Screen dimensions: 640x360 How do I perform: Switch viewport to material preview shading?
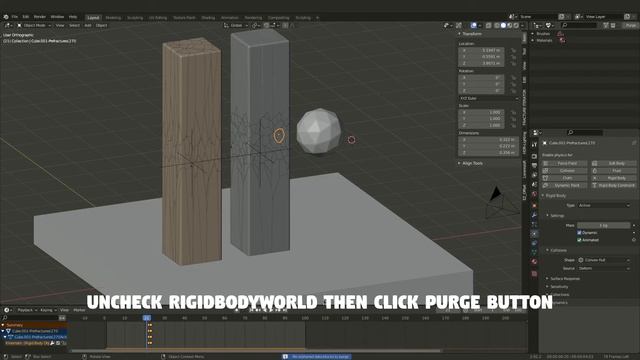[510, 25]
